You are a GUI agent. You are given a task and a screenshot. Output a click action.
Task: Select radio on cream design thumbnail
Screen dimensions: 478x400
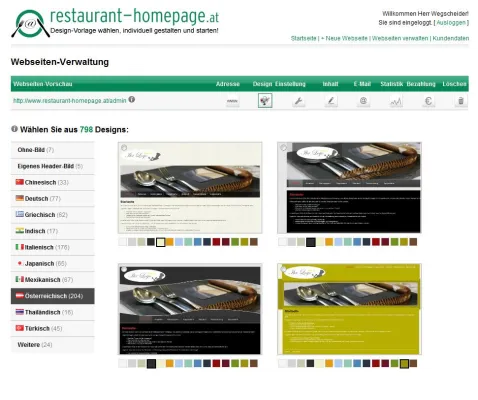124,147
